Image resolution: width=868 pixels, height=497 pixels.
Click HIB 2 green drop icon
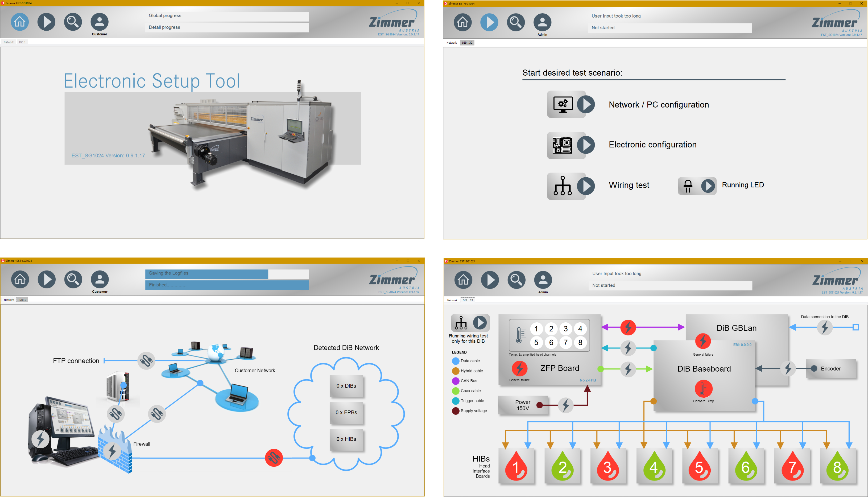click(x=562, y=466)
